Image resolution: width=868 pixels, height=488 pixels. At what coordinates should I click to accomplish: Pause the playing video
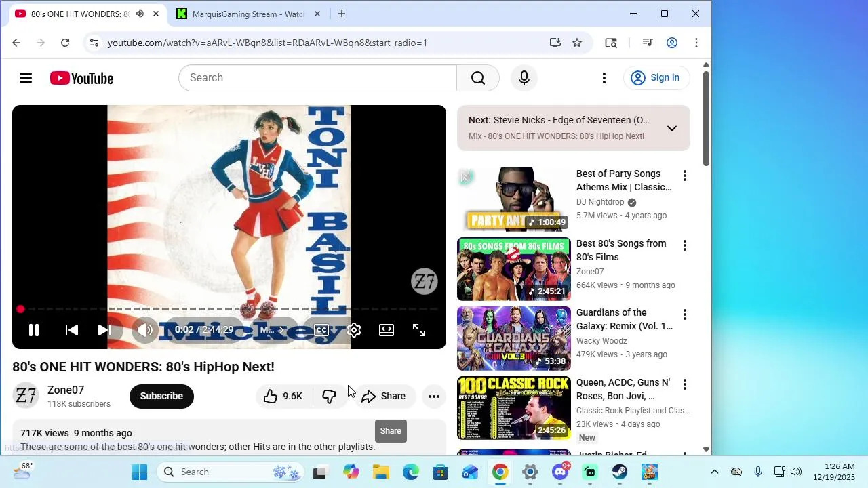[x=33, y=330]
